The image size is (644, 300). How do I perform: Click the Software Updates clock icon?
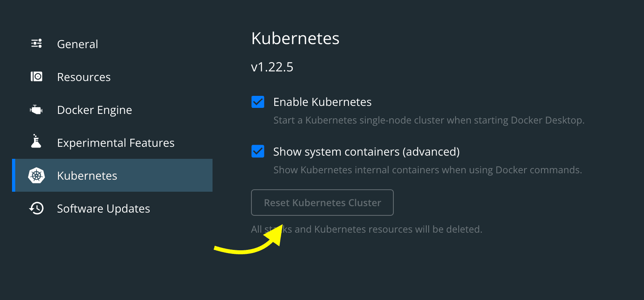pyautogui.click(x=36, y=208)
